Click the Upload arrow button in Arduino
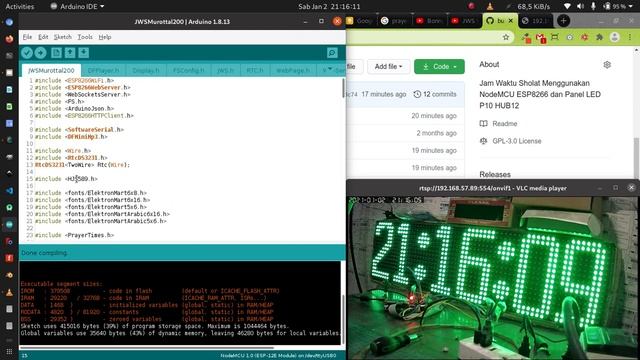This screenshot has width=640, height=360. pos(40,53)
